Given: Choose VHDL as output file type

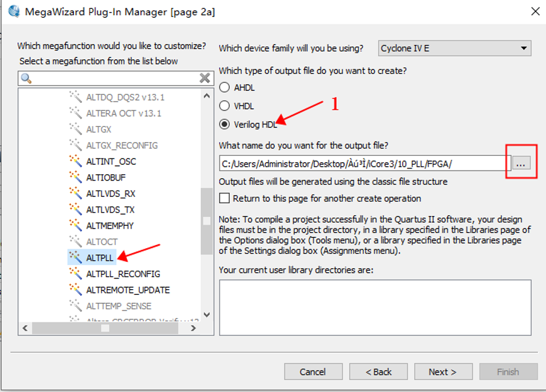Looking at the screenshot, I should [x=224, y=106].
